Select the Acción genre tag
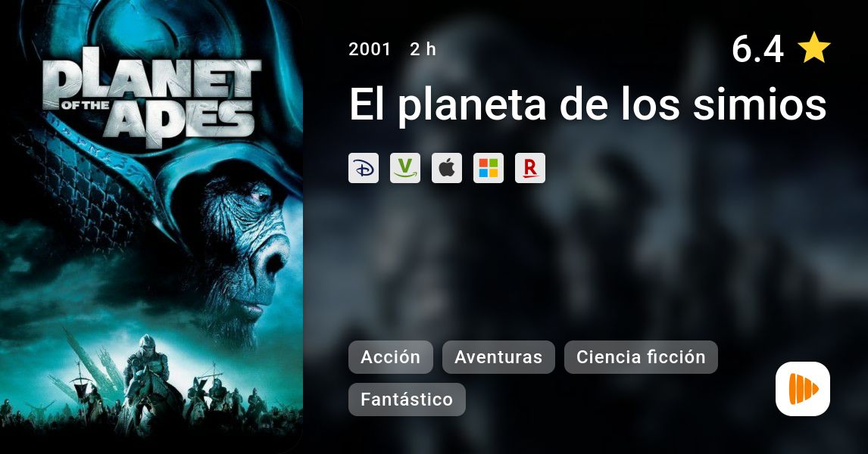 pyautogui.click(x=390, y=357)
